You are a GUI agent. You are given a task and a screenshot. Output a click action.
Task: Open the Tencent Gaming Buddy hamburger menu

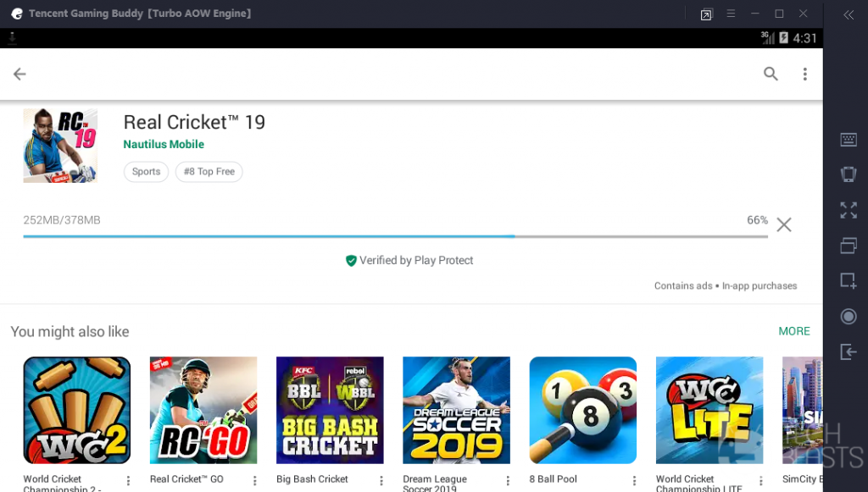point(731,14)
